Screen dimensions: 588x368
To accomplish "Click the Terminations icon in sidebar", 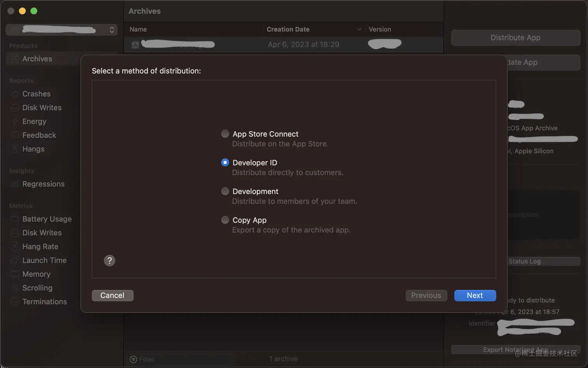I will coord(15,301).
